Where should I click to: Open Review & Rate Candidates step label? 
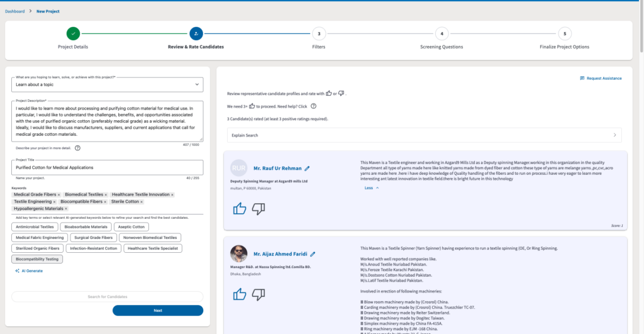coord(196,47)
